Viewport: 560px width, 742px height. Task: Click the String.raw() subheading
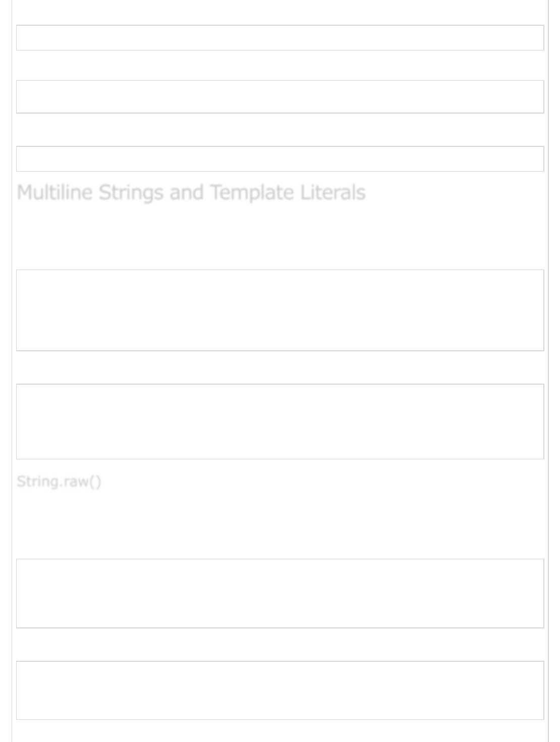click(x=59, y=482)
